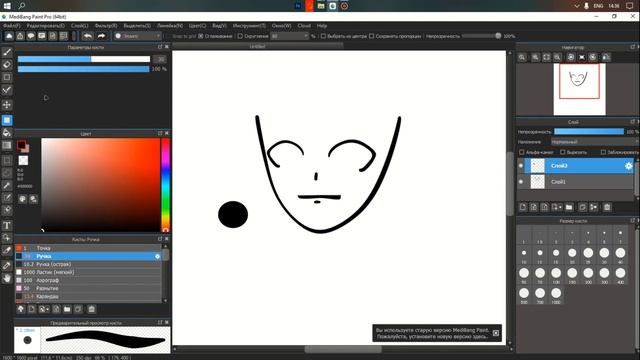Select the Hand pan tool
The height and width of the screenshot is (360, 640).
[x=7, y=278]
